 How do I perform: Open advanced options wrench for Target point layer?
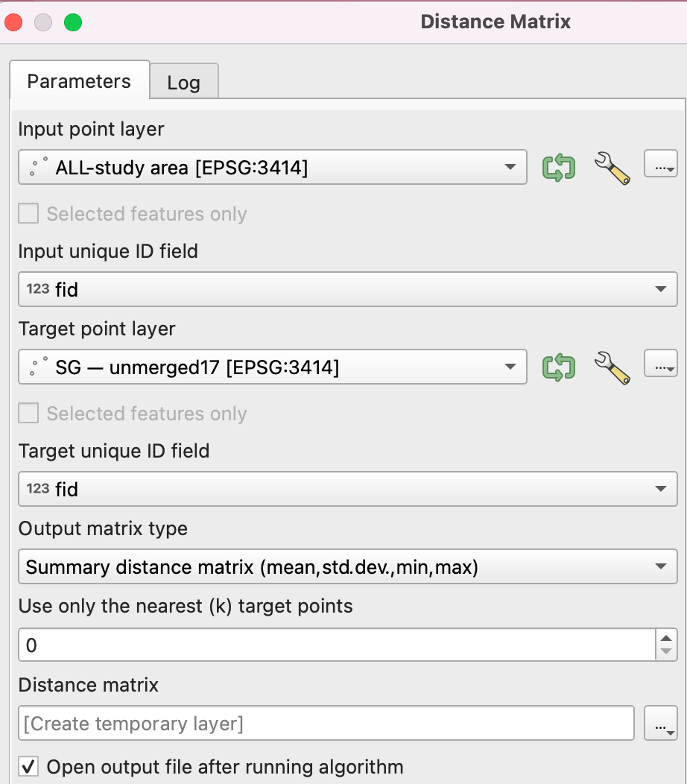(x=612, y=367)
